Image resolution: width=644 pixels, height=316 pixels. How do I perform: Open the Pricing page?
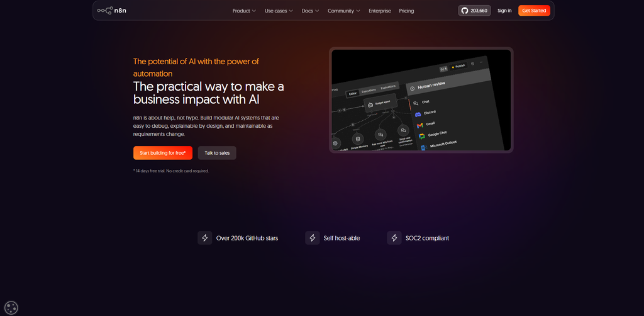406,11
